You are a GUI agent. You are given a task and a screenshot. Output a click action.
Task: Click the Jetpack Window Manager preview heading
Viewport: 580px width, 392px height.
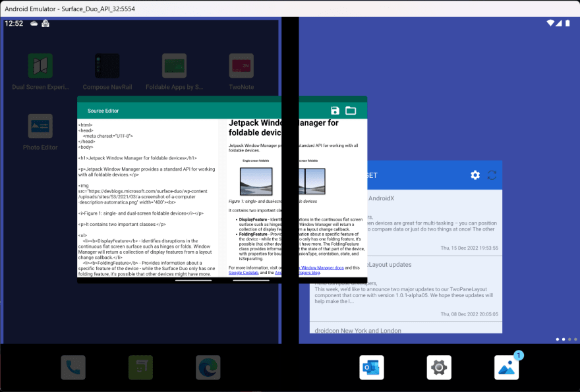point(283,128)
